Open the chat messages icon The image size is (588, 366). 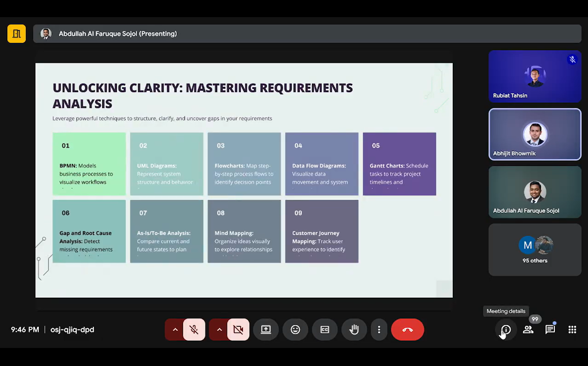550,330
